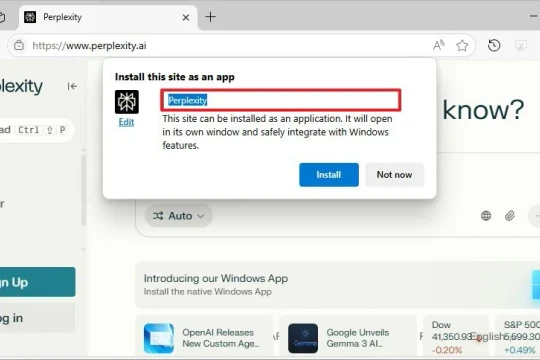The image size is (540, 360).
Task: Dismiss dialog with Not now
Action: pos(394,175)
